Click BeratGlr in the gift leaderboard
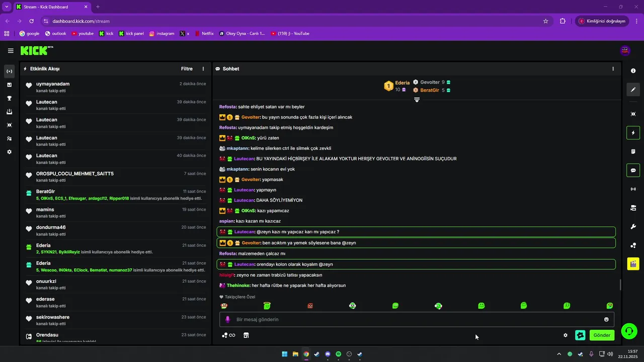 [x=430, y=90]
